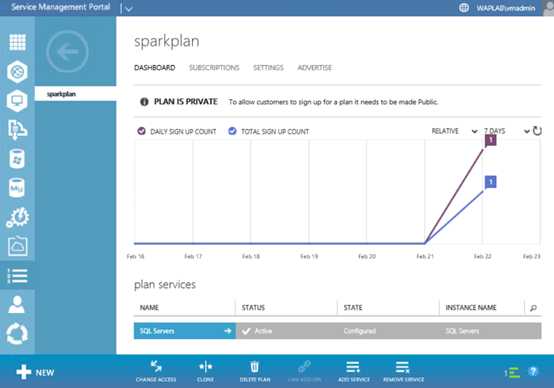
Task: Open the 7 Days time range dropdown
Action: 506,131
